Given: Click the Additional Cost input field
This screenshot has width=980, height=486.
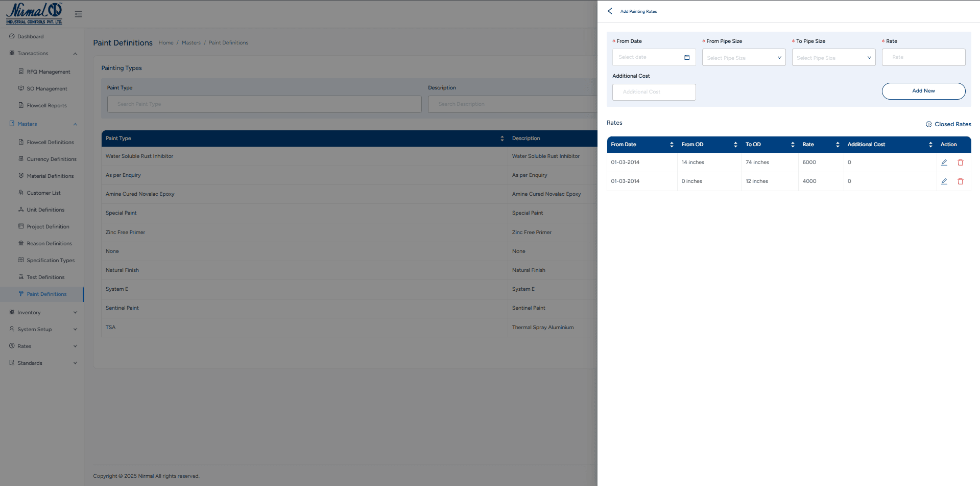Looking at the screenshot, I should coord(654,92).
